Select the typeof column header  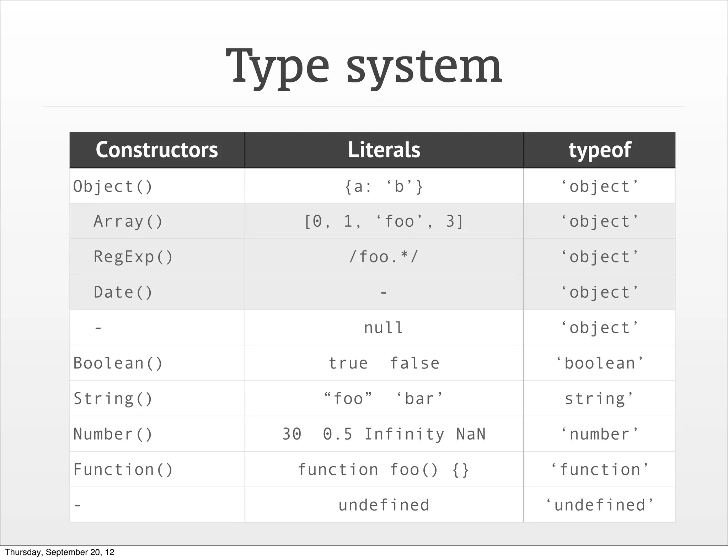[600, 150]
